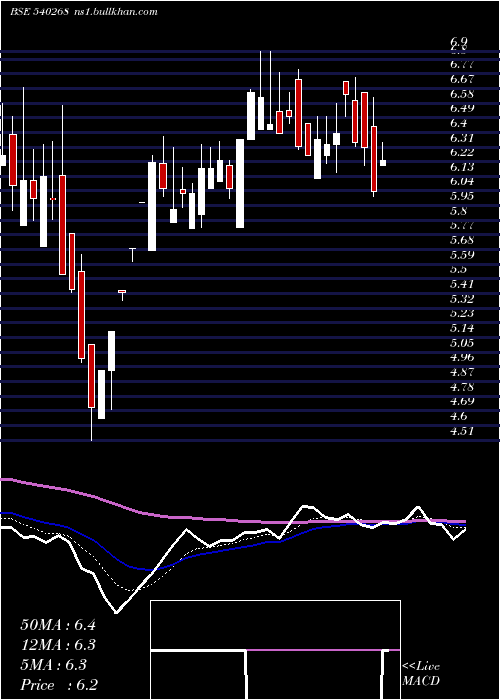
Task: Select the 6.04 price axis label
Action: click(x=462, y=182)
